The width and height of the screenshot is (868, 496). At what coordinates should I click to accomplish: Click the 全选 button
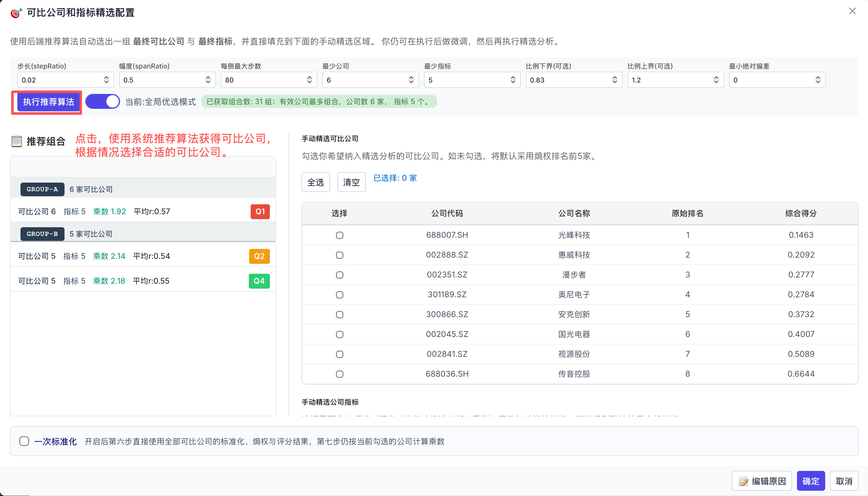[x=315, y=182]
